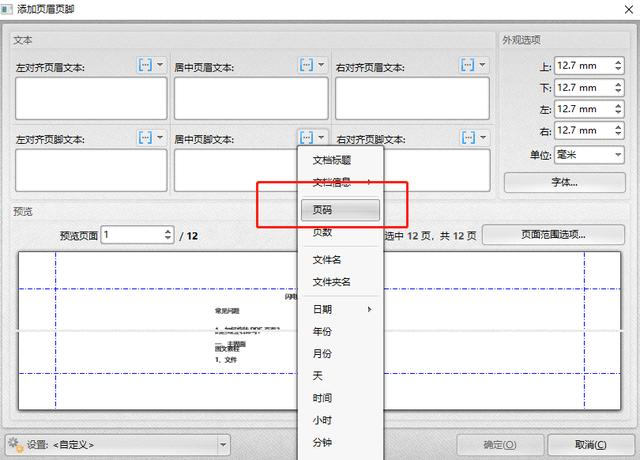
Task: Click the 字体... font button
Action: (564, 182)
